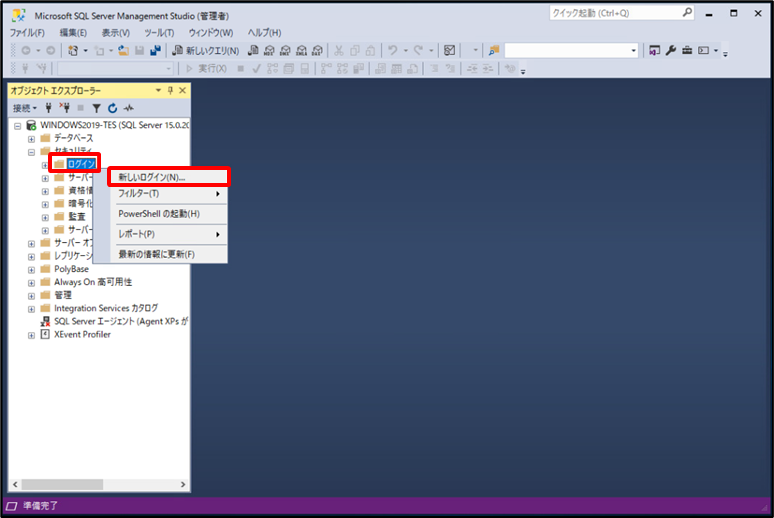Click the Analysis Services MDX Query icon
The width and height of the screenshot is (774, 518).
[x=269, y=50]
